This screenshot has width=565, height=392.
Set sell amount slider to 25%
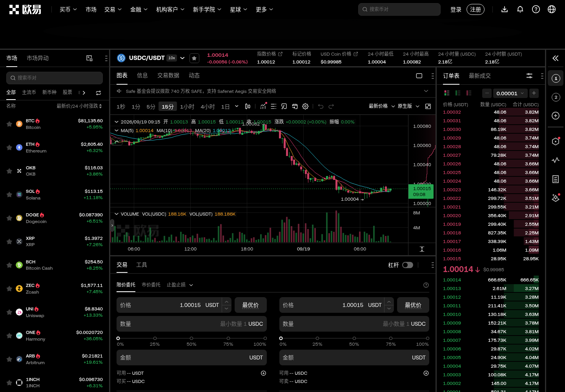click(317, 338)
